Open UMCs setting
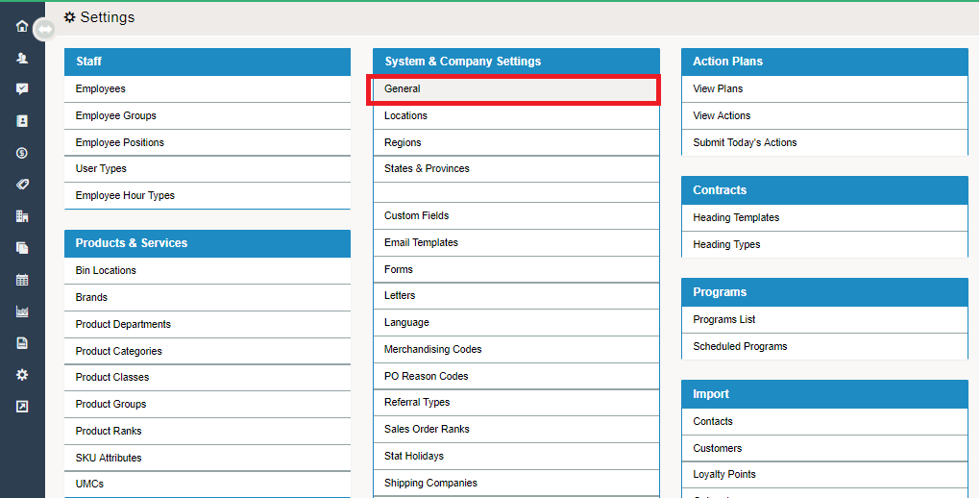The height and width of the screenshot is (498, 980). point(208,485)
